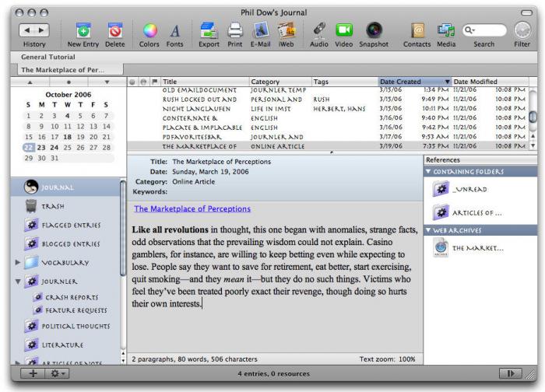Click Date Created sort arrow

point(448,82)
